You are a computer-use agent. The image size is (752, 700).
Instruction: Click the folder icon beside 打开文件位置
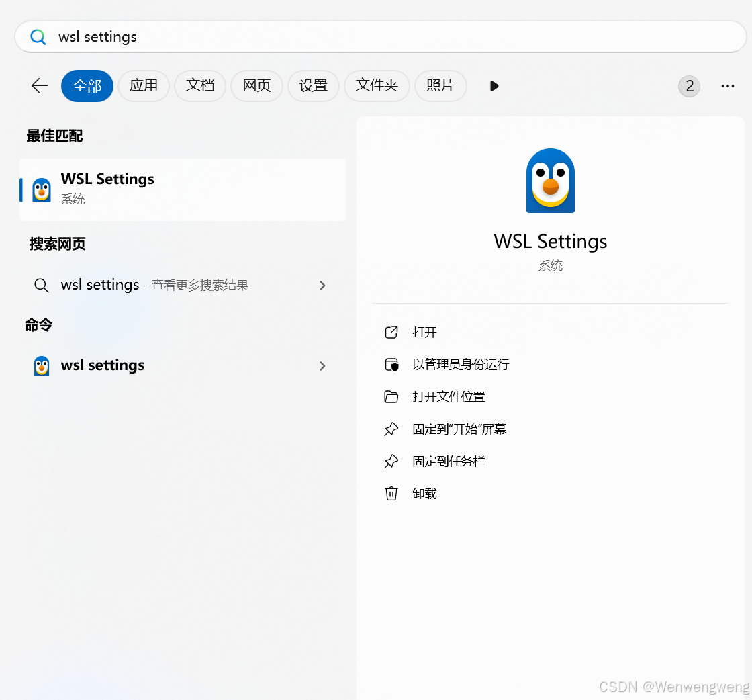click(x=391, y=396)
